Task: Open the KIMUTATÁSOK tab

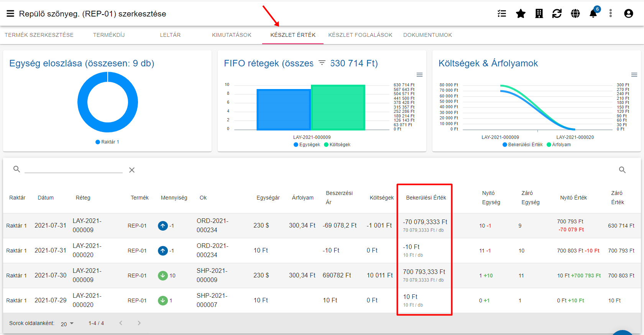Action: coord(232,35)
